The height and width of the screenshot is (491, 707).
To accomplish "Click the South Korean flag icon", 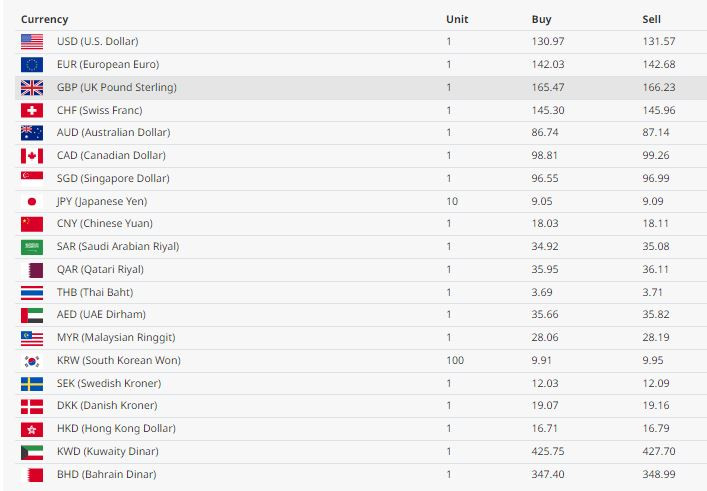I will pyautogui.click(x=32, y=361).
